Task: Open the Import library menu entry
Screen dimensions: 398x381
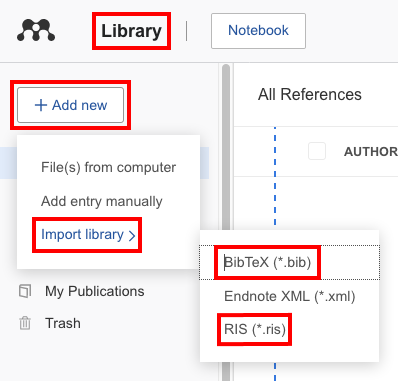Action: click(88, 235)
